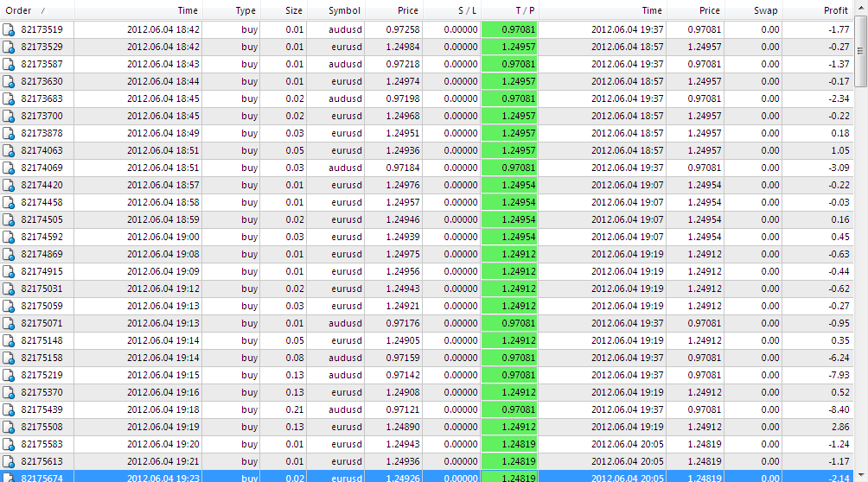Click open time 2012.06.04 19:16
Image resolution: width=868 pixels, height=482 pixels.
(163, 392)
